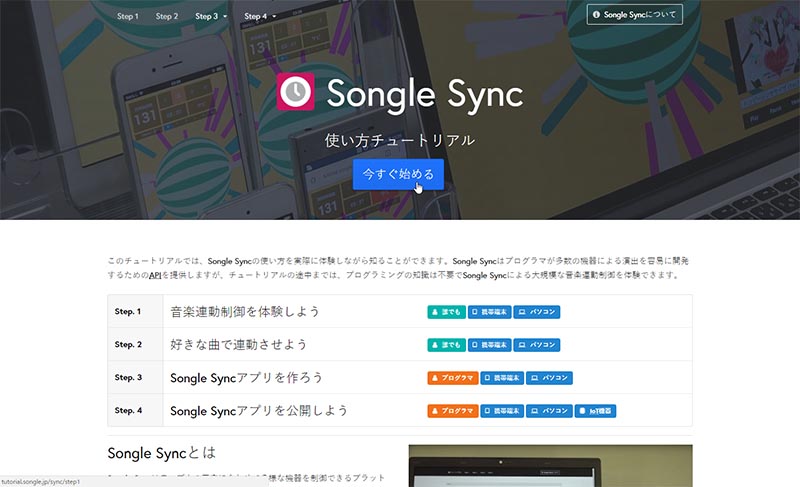Open Step 1 in the navbar
This screenshot has height=487, width=800.
[x=128, y=16]
